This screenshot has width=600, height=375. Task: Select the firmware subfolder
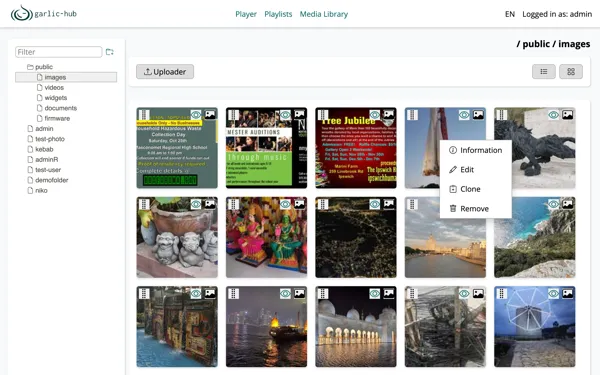pyautogui.click(x=53, y=119)
